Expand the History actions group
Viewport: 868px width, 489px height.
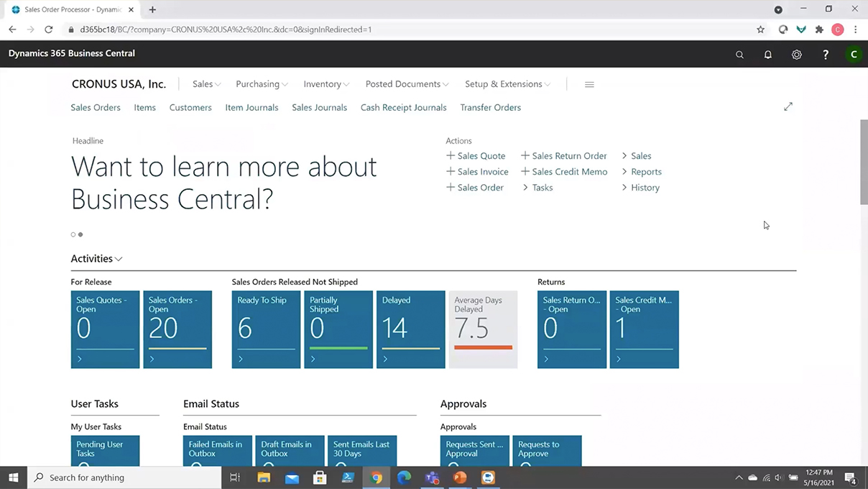(640, 188)
